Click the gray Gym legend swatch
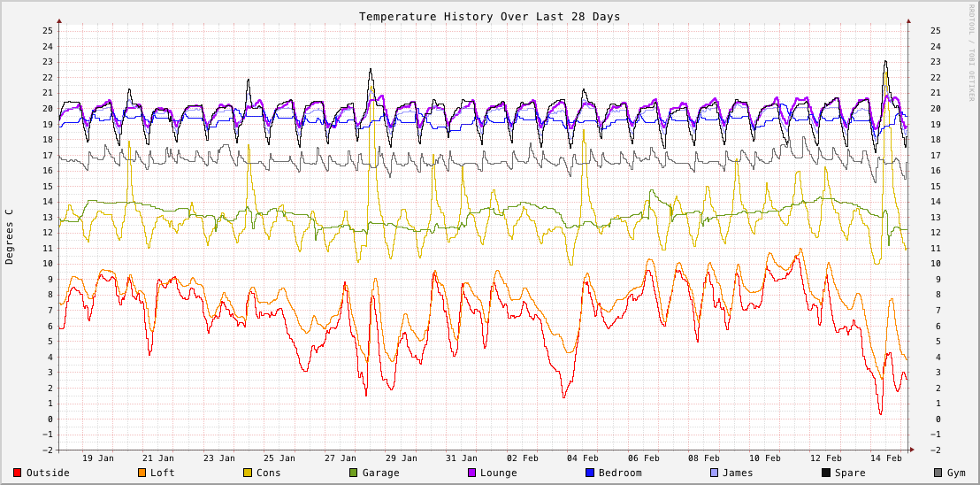The height and width of the screenshot is (485, 980). pos(938,473)
